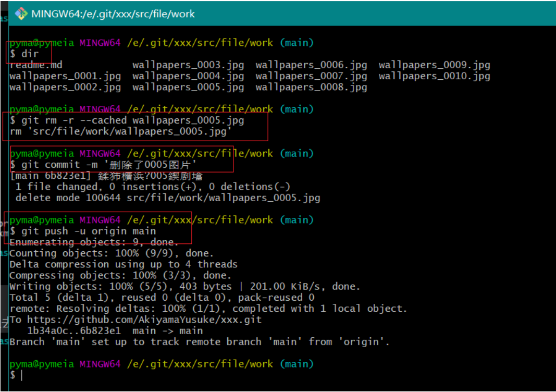This screenshot has height=392, width=556.
Task: Select wallpapers_0008.jpg in the listing
Action: pos(311,87)
